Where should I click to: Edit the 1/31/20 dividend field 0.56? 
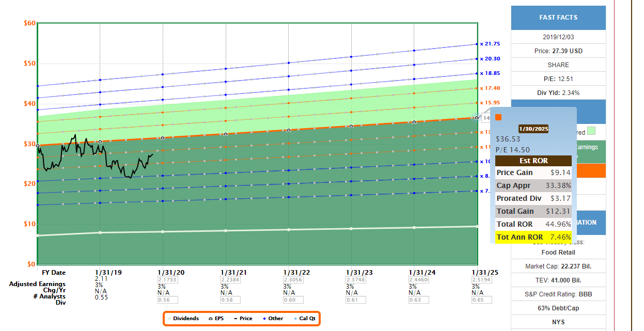(167, 300)
